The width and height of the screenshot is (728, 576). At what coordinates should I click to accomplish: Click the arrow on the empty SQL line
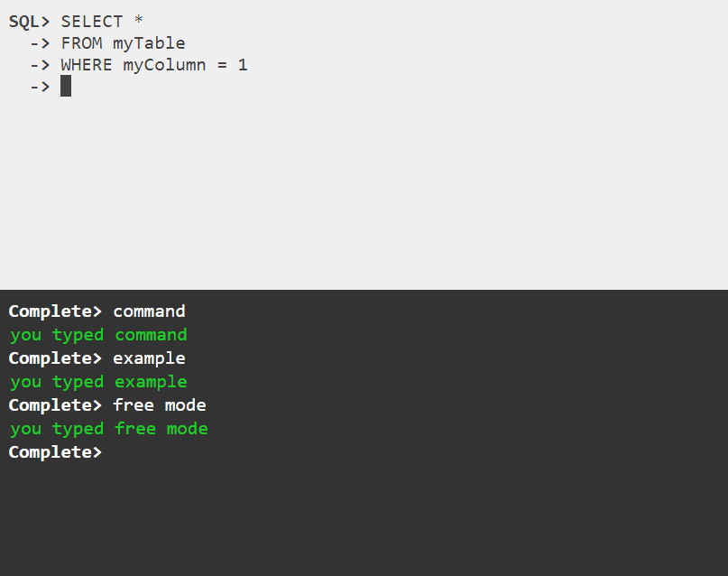pyautogui.click(x=40, y=87)
